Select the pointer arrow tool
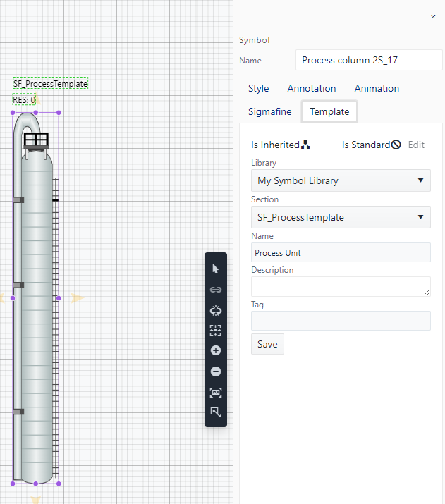The width and height of the screenshot is (445, 504). [216, 269]
